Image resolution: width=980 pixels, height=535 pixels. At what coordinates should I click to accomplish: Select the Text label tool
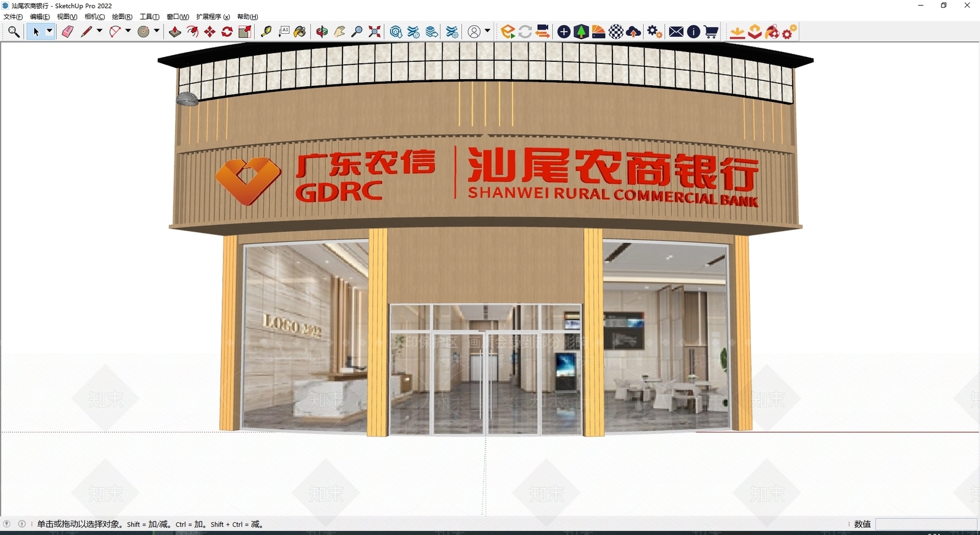pos(284,32)
